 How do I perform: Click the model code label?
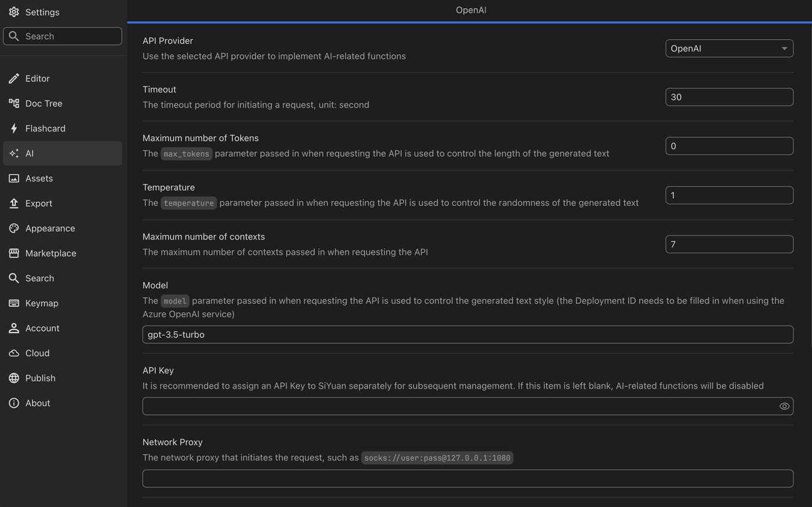[x=175, y=301]
